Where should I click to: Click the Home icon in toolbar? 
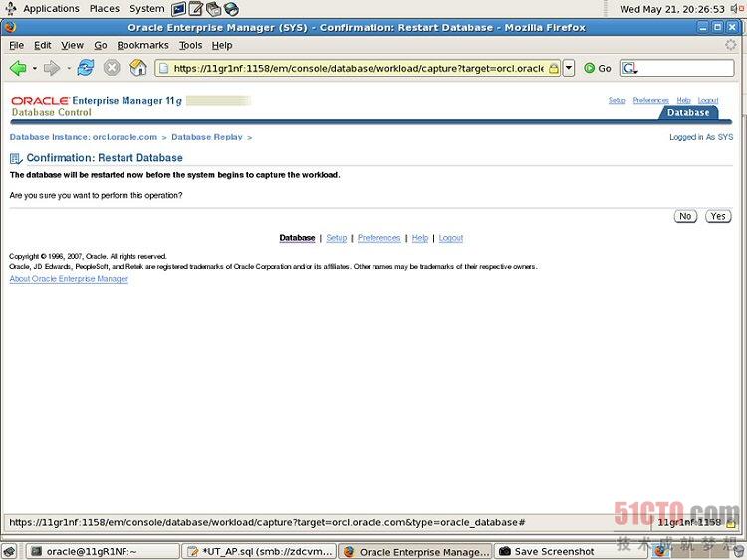[x=138, y=68]
